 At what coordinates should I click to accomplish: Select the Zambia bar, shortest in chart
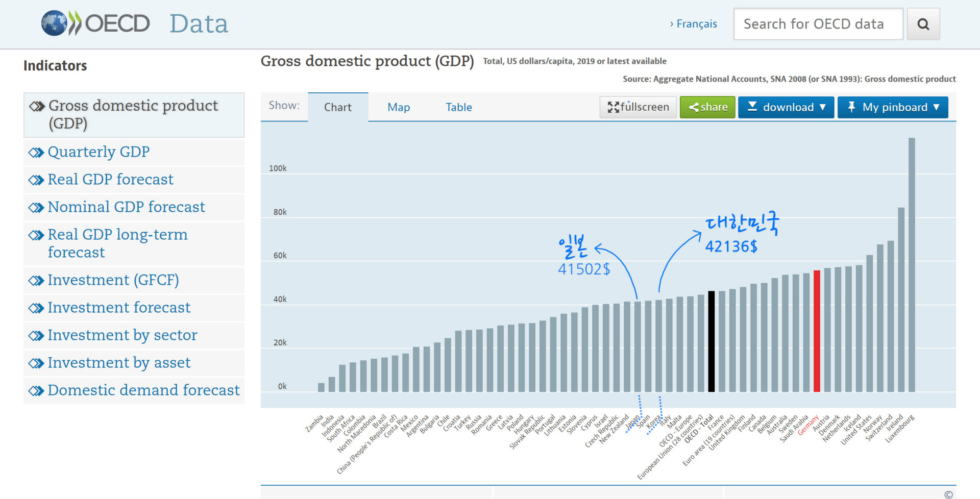321,387
